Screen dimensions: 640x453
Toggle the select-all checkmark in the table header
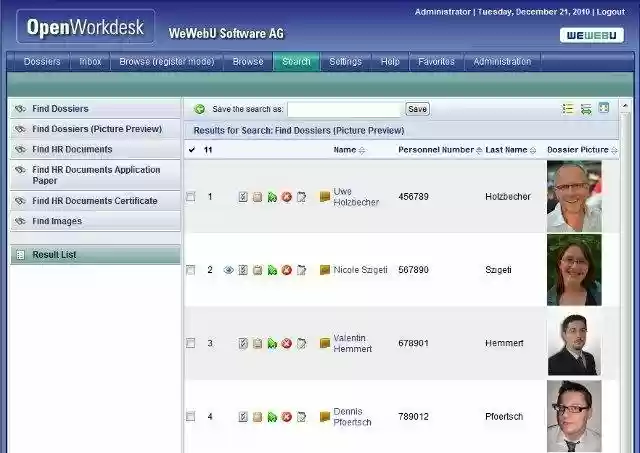tap(192, 150)
